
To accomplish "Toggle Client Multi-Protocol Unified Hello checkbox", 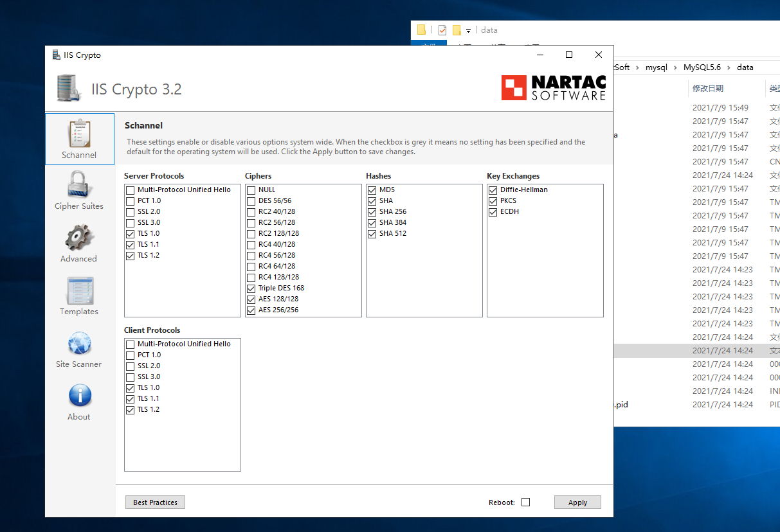I will pyautogui.click(x=131, y=344).
